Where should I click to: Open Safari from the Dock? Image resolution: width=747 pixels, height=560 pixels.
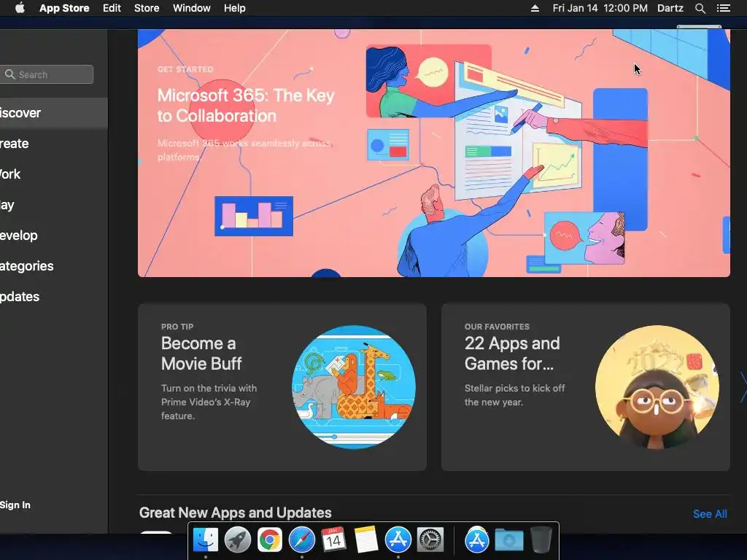[x=301, y=540]
